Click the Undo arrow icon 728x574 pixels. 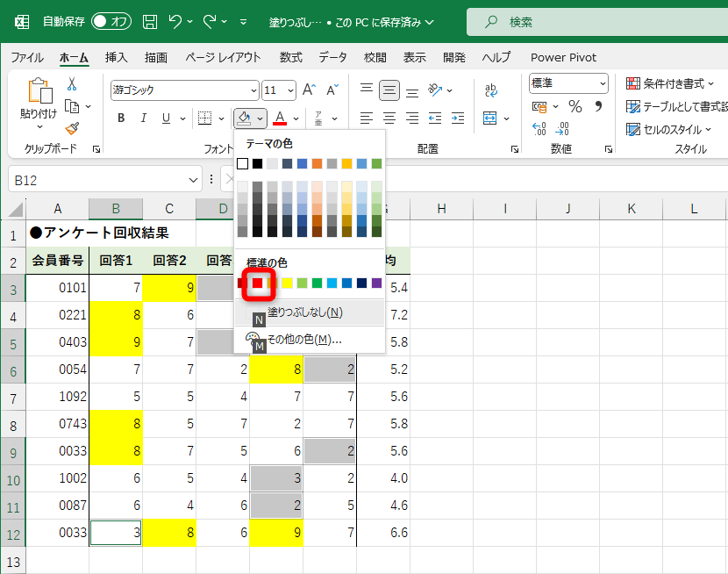click(x=175, y=21)
